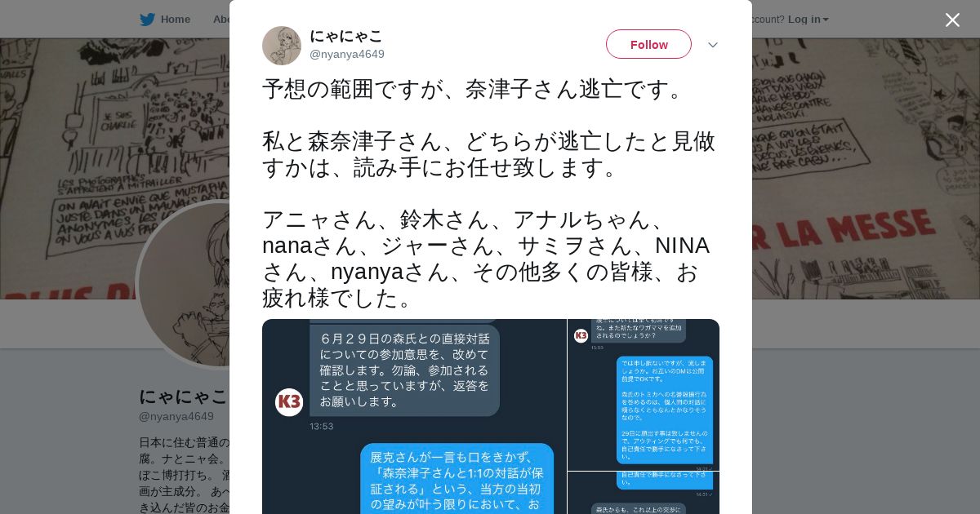Open the tweet options chevron menu

coord(712,45)
